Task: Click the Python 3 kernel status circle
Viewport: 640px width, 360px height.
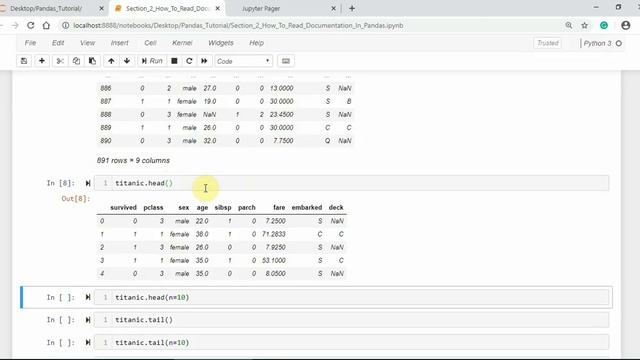Action: [619, 43]
